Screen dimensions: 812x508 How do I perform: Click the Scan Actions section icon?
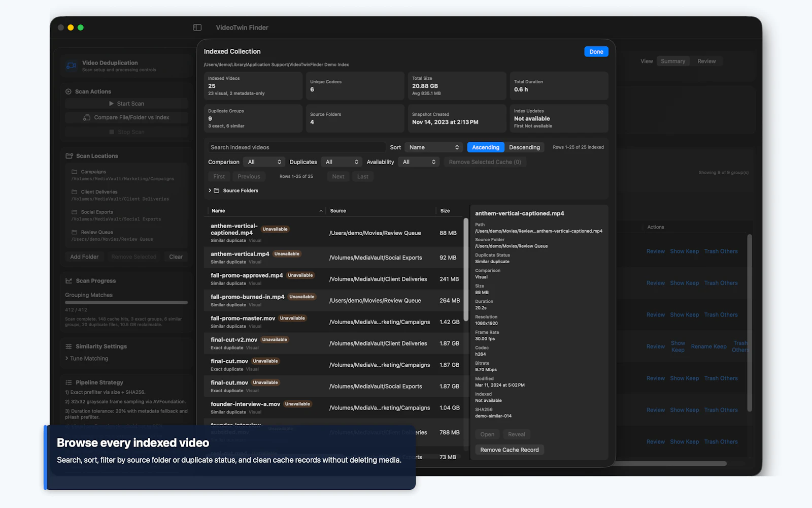(69, 91)
